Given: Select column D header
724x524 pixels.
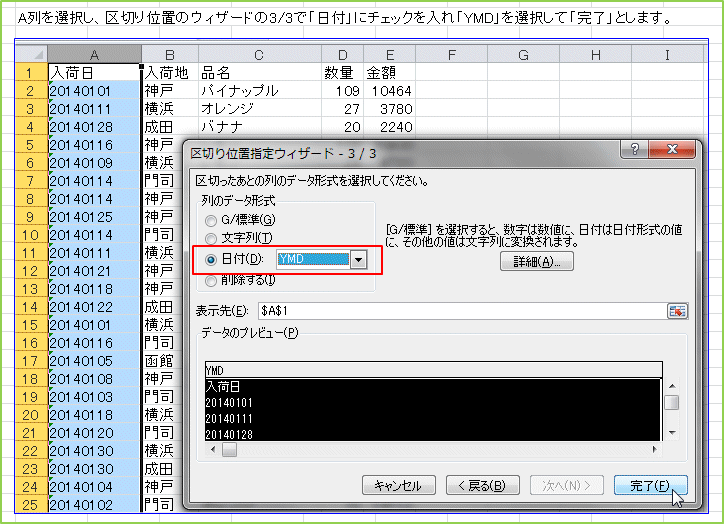Looking at the screenshot, I should tap(343, 54).
